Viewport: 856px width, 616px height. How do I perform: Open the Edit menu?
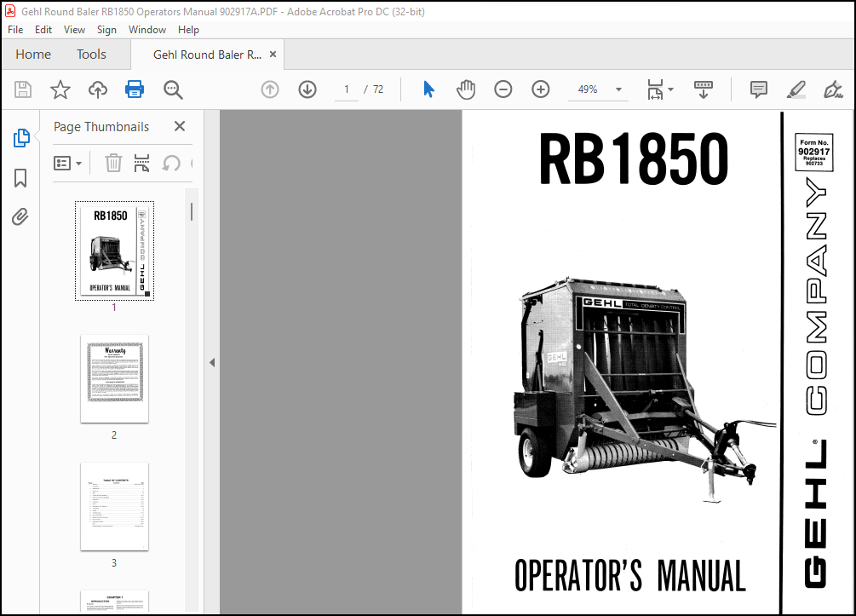(x=43, y=30)
